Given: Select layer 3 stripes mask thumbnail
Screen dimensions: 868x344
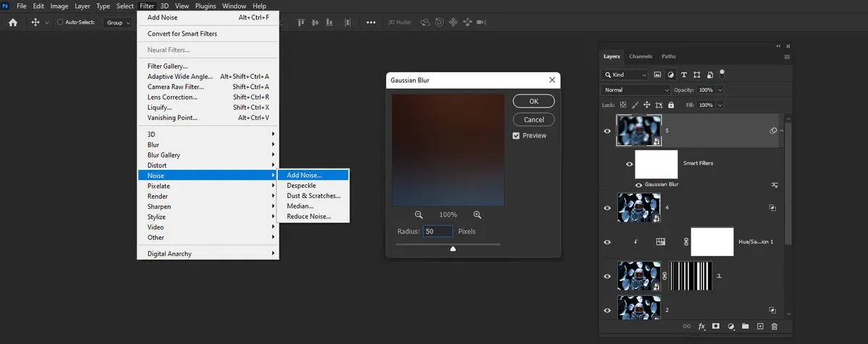Looking at the screenshot, I should click(692, 276).
